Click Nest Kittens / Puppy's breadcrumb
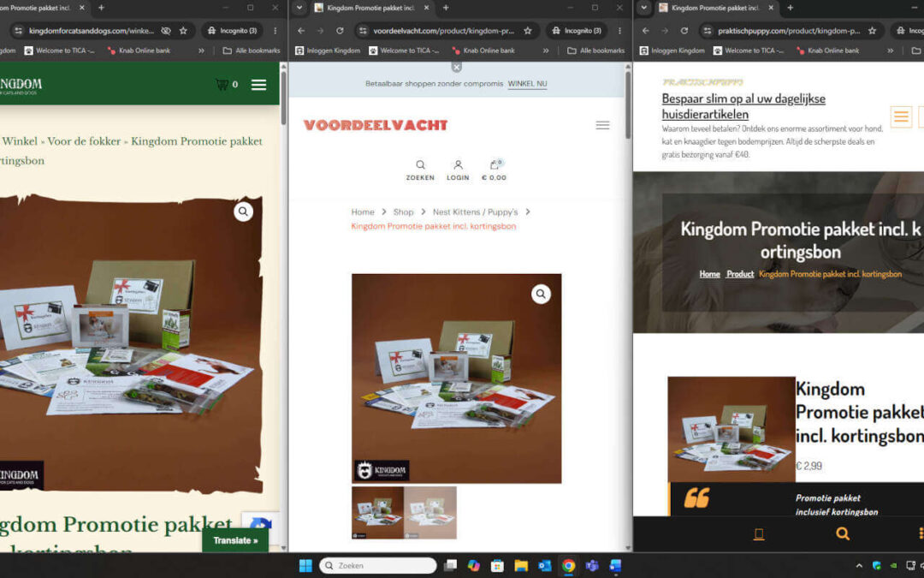This screenshot has height=578, width=924. pos(476,212)
